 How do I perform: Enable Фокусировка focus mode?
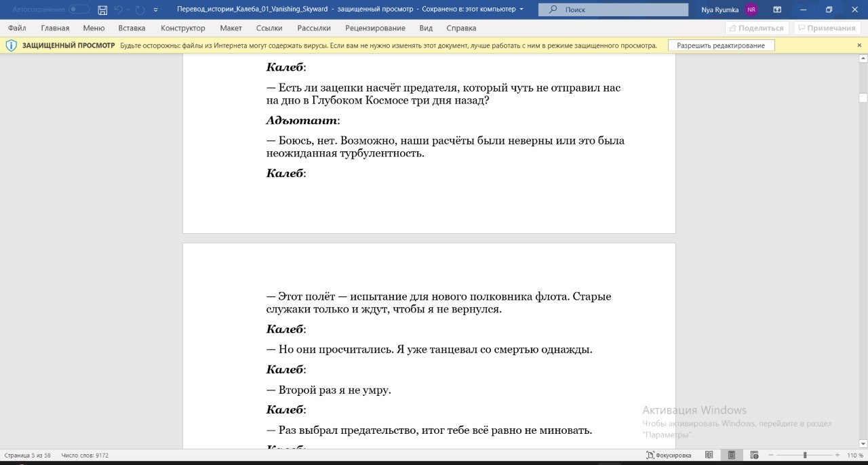coord(669,456)
